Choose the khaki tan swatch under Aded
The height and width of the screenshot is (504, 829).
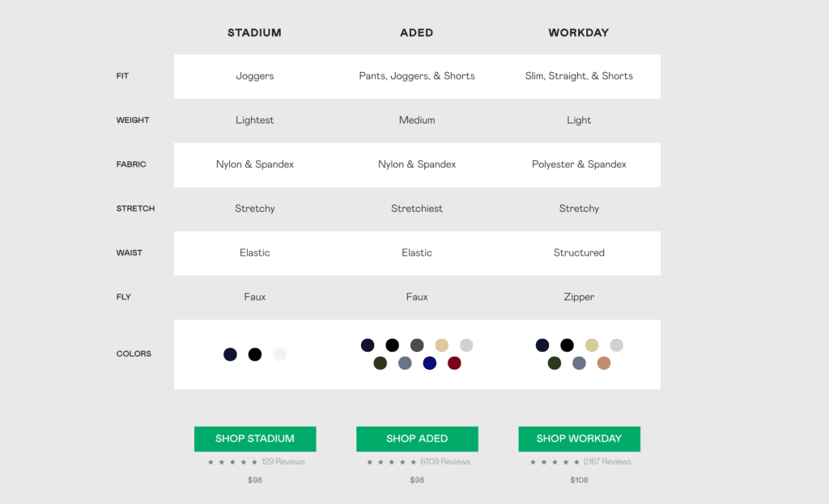[x=441, y=345]
